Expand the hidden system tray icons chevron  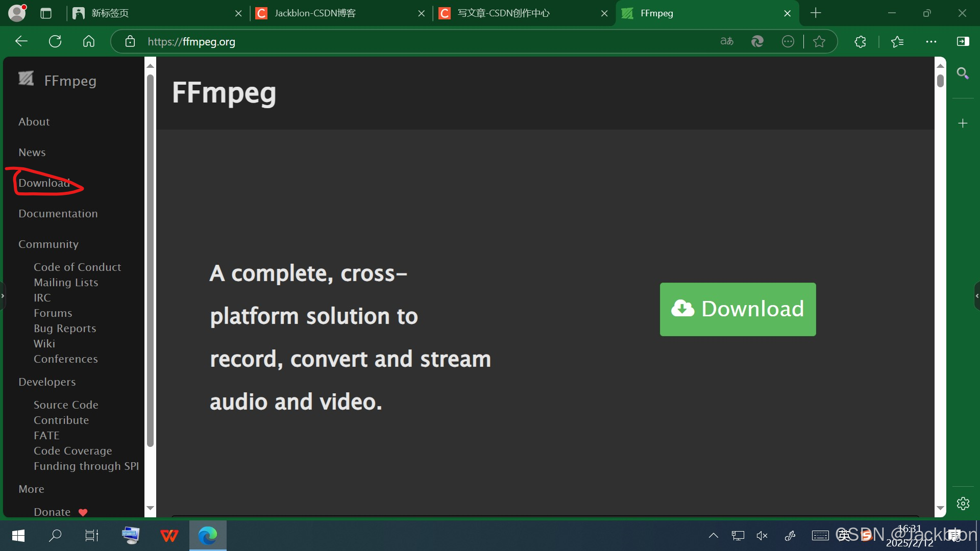714,535
